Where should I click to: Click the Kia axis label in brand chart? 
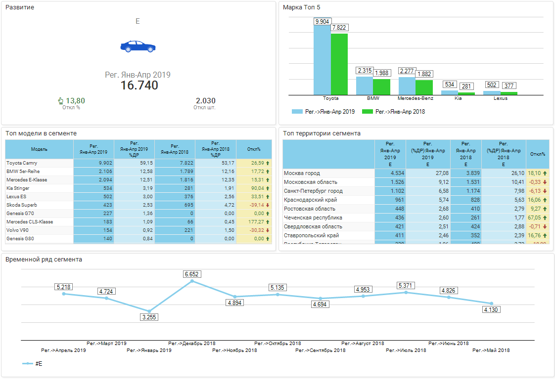[x=458, y=98]
